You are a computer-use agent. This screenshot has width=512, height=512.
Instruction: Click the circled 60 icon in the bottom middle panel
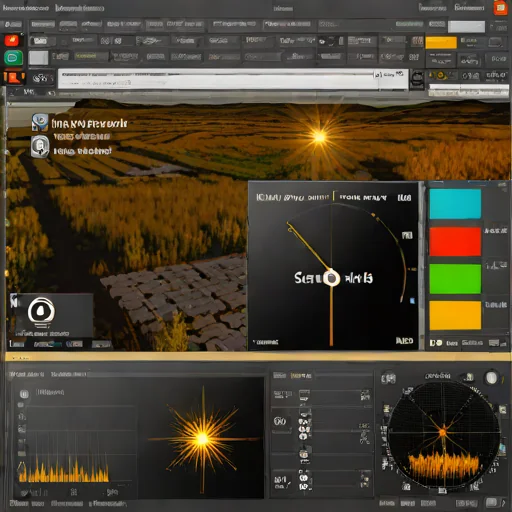click(280, 422)
